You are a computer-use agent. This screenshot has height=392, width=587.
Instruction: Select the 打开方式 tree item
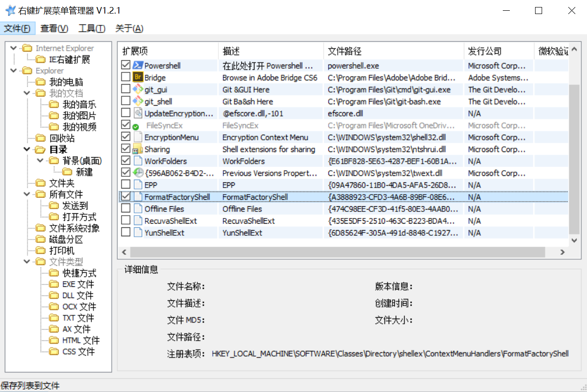(80, 217)
